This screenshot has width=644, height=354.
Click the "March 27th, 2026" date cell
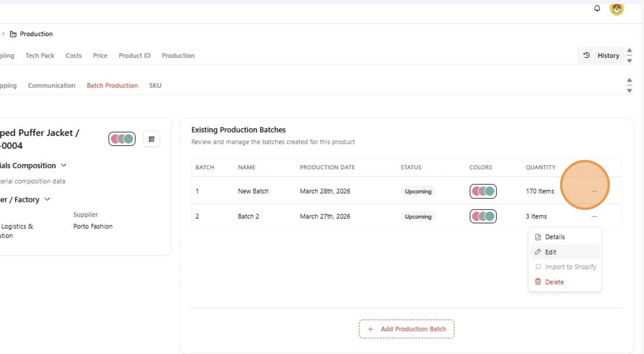coord(325,216)
